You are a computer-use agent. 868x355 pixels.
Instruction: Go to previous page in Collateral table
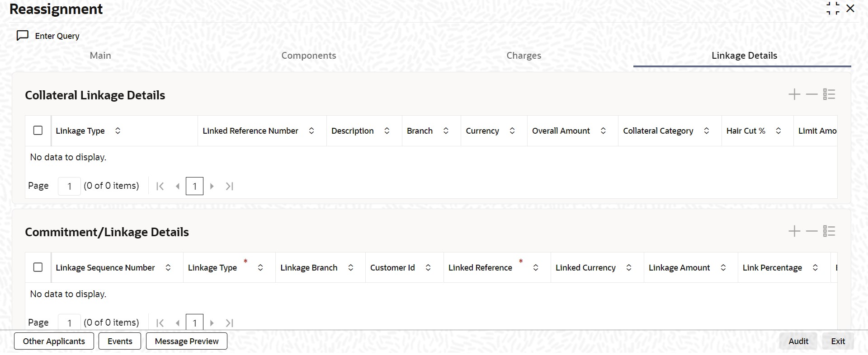(x=178, y=186)
